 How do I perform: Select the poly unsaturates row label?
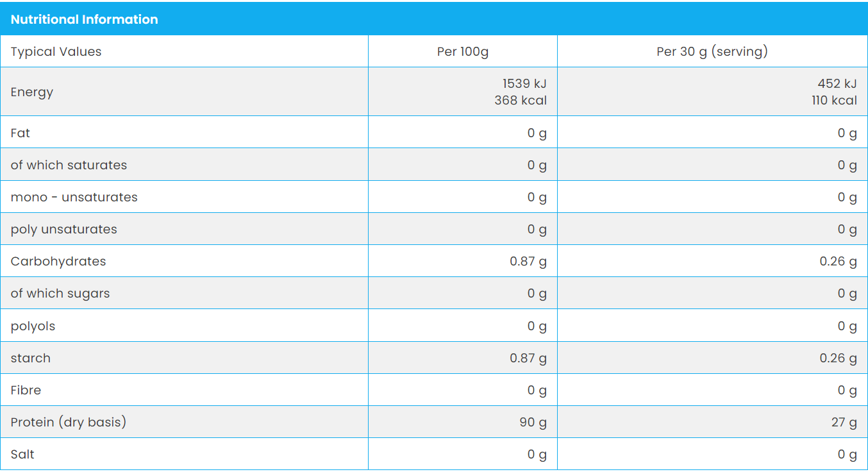63,229
